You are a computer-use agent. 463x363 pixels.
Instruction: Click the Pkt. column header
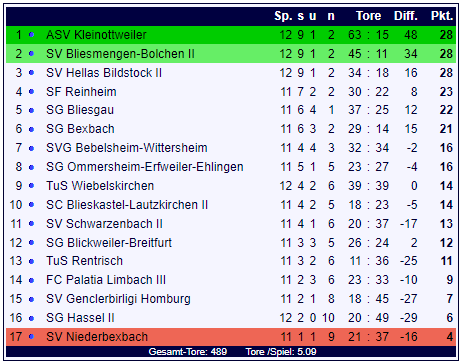442,16
